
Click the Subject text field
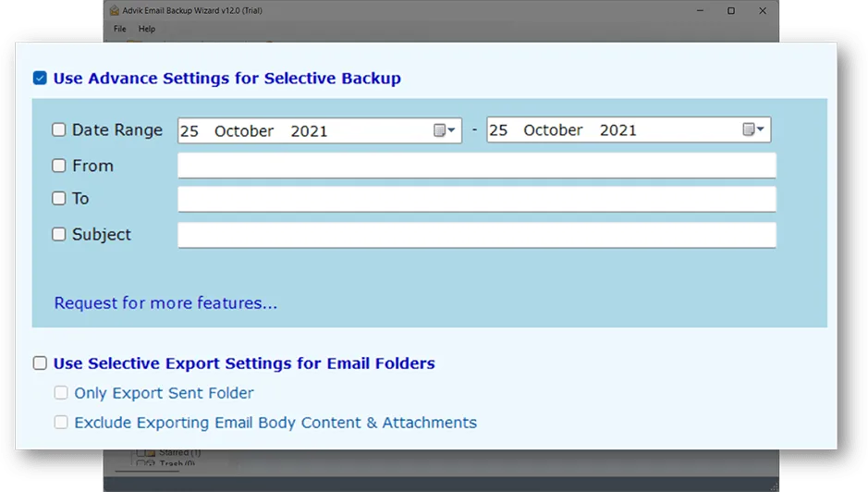(x=476, y=235)
